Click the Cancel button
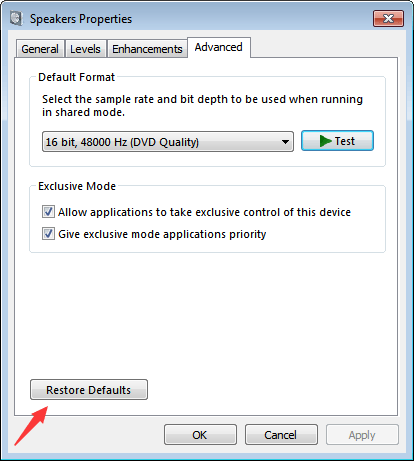 pos(281,435)
